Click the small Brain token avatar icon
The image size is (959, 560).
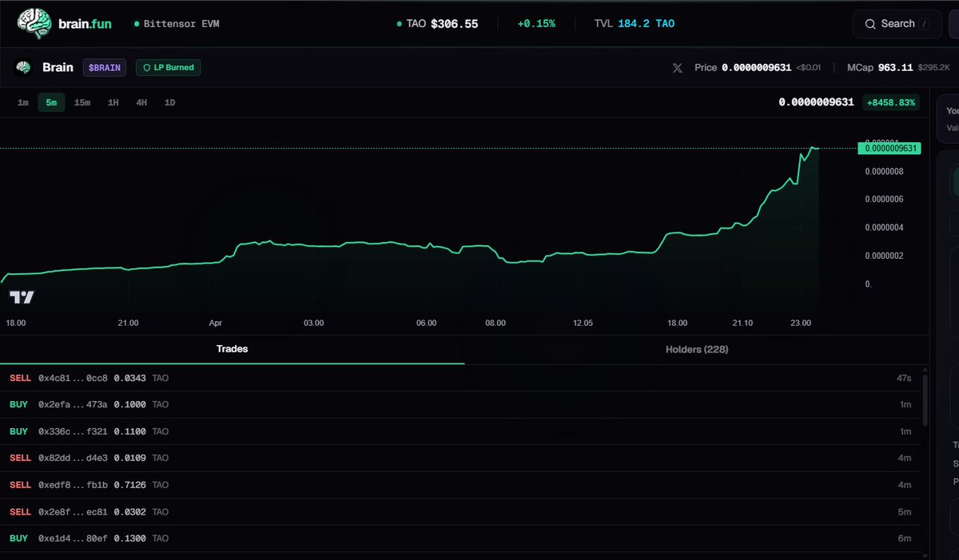point(23,68)
